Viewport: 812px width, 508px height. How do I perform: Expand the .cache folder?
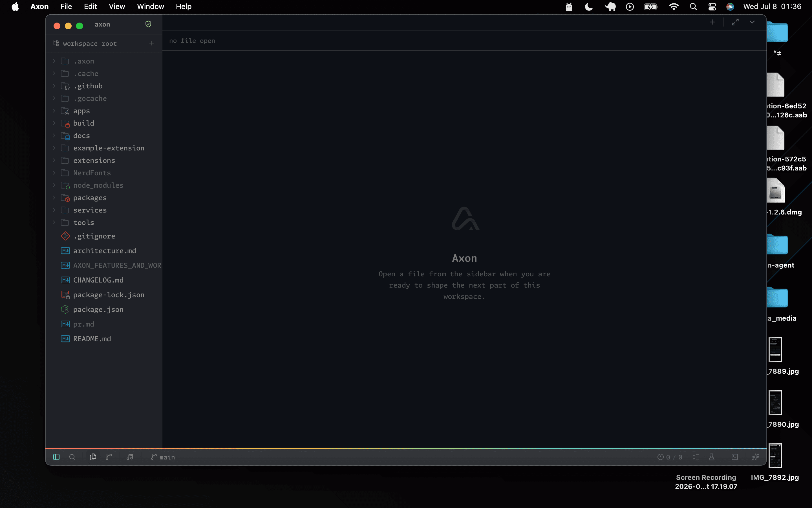pos(54,74)
